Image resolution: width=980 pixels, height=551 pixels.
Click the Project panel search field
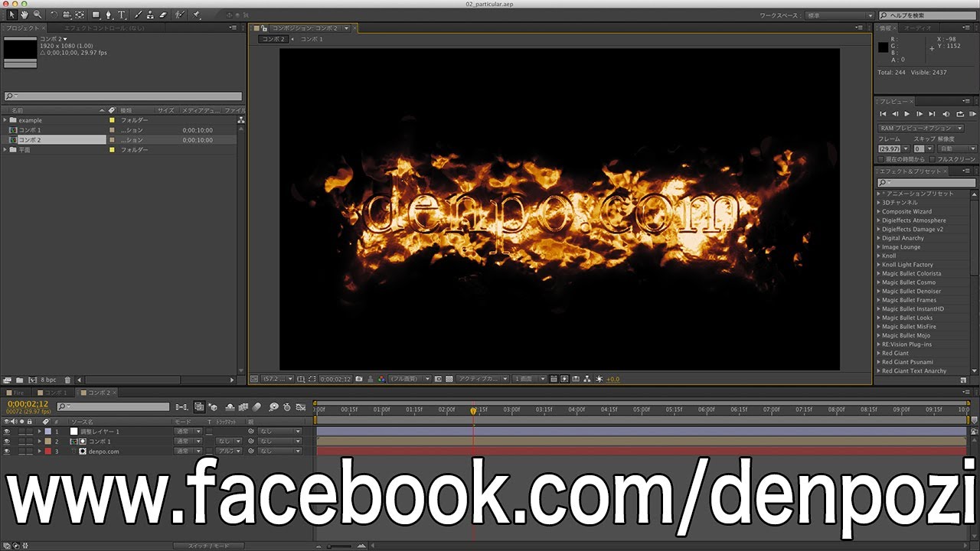point(122,96)
